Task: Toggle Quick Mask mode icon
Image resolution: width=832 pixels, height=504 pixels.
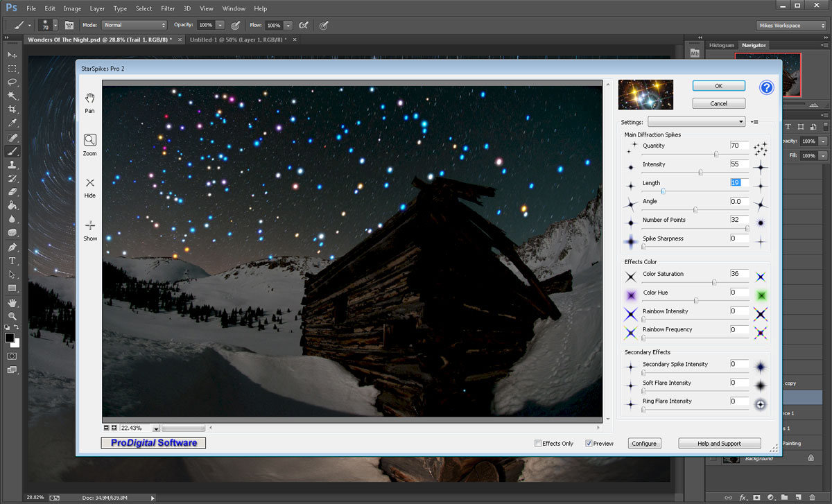Action: 12,356
